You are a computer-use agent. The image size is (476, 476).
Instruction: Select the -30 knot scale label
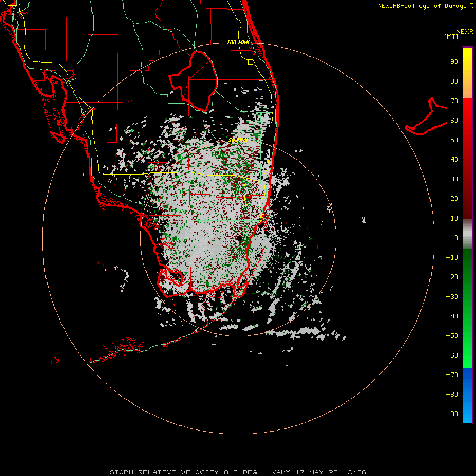pos(452,297)
